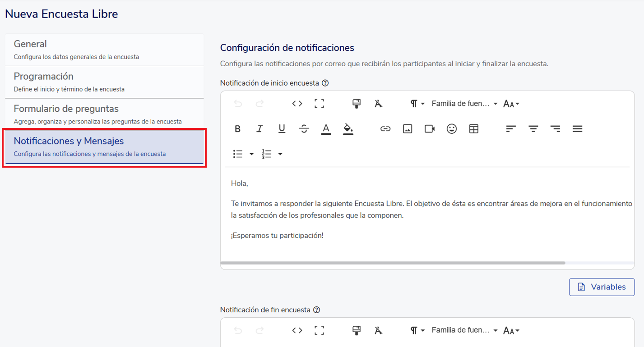The image size is (644, 347).
Task: Apply strikethrough in start notification editor
Action: tap(304, 129)
